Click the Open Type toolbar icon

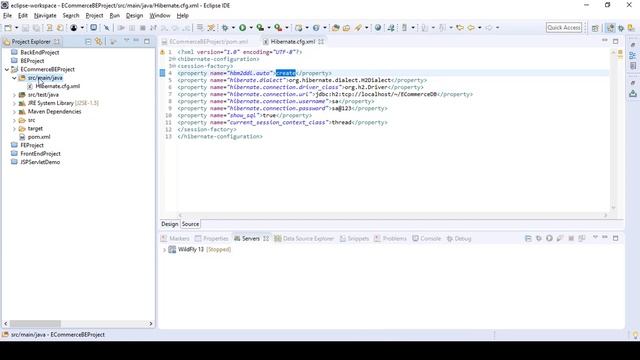tap(336, 28)
